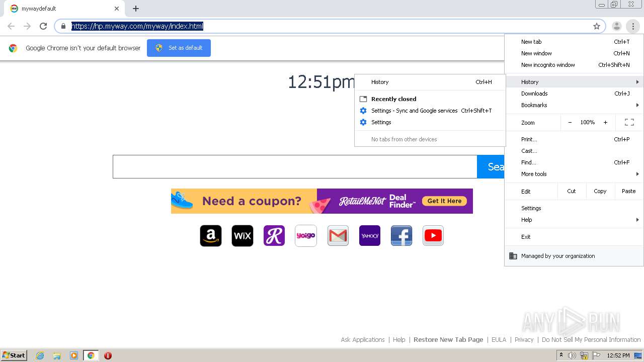Screen dimensions: 644x362
Task: Decrease zoom with the minus button
Action: click(x=570, y=122)
